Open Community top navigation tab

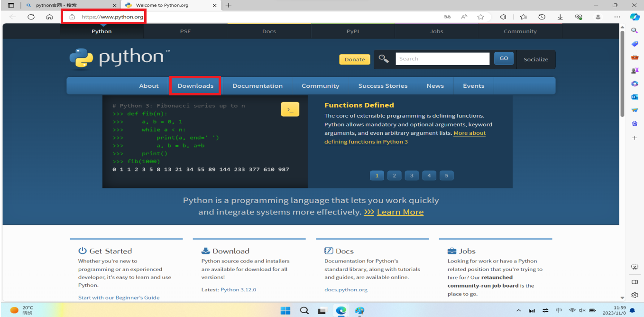pos(520,31)
